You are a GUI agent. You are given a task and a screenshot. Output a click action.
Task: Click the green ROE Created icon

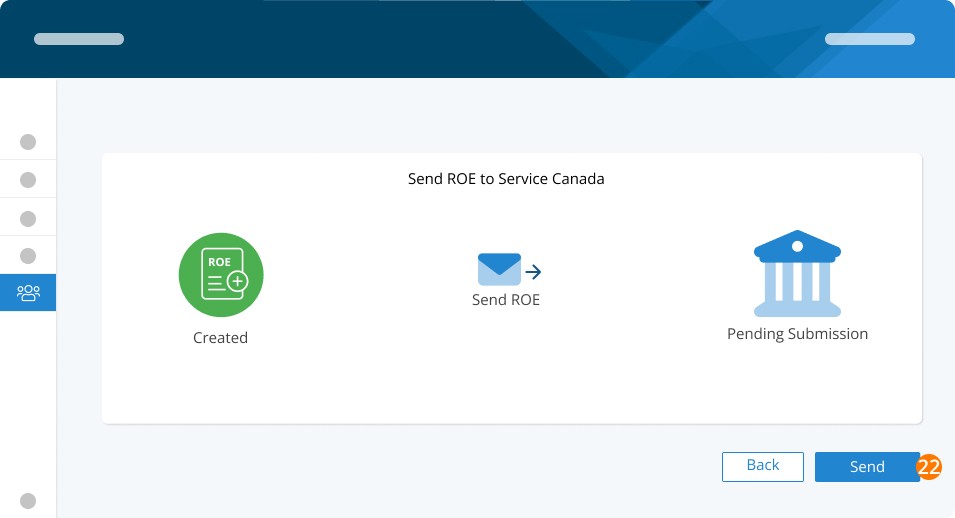coord(221,275)
